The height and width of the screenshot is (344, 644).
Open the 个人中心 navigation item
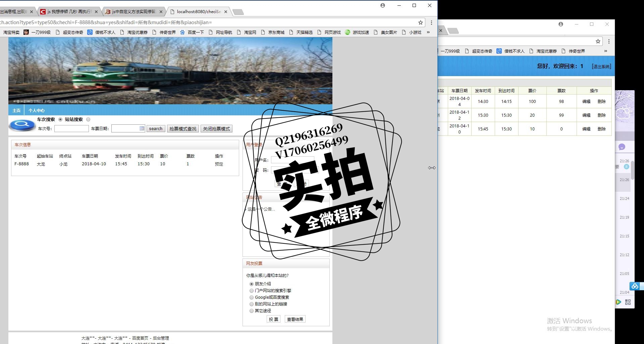pos(36,110)
